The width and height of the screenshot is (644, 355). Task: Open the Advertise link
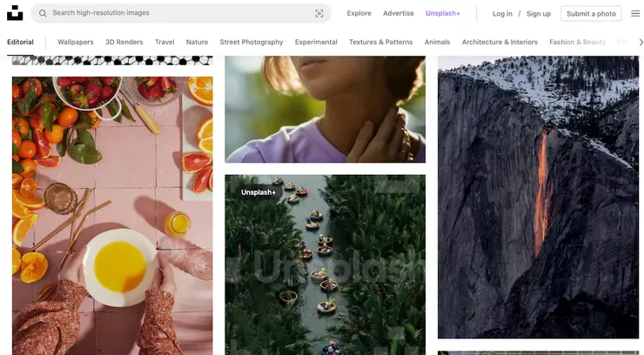click(399, 13)
